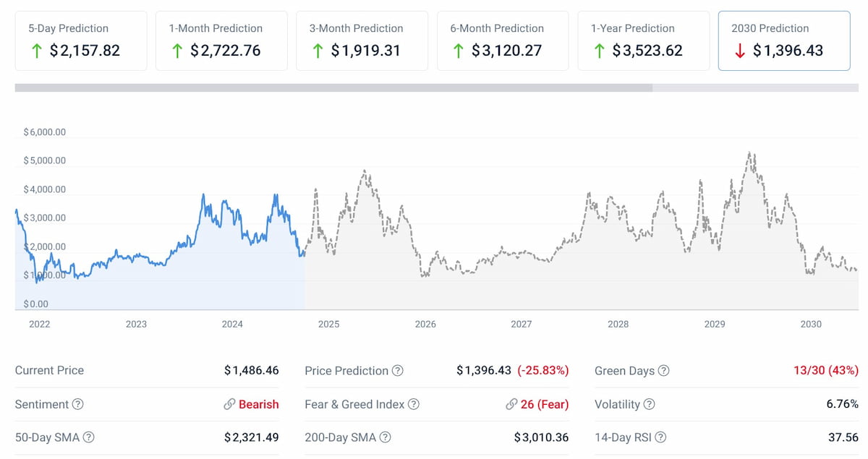Open the 14-Day RSI help icon
Screen dimensions: 868x459
(x=662, y=437)
